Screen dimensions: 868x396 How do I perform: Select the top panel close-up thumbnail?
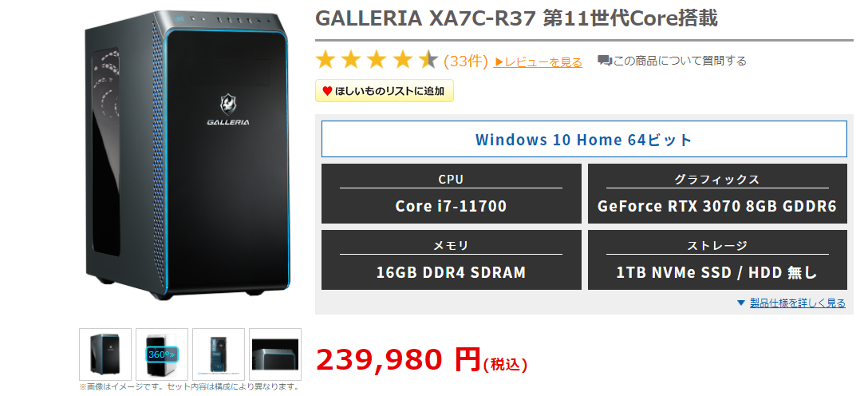[x=275, y=354]
